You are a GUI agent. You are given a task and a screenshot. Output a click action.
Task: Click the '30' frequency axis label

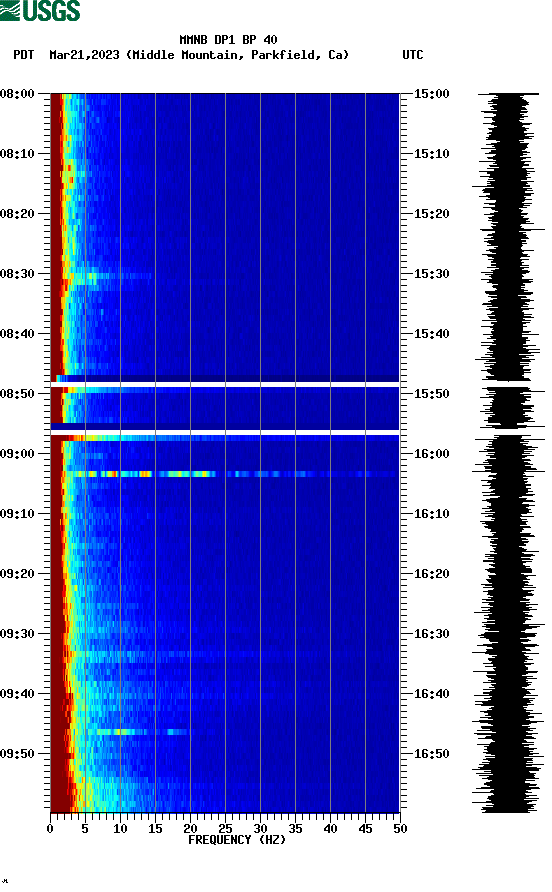pos(260,828)
